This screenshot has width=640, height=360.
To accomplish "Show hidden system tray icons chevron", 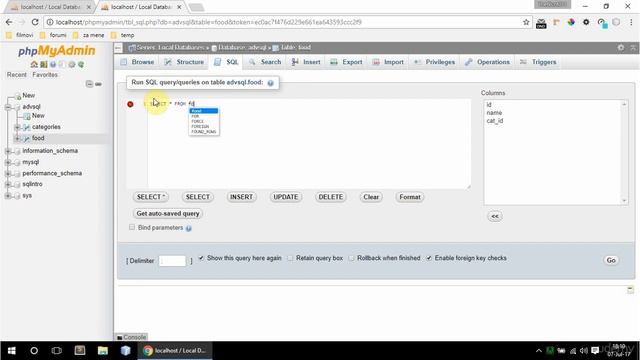I will coord(539,351).
